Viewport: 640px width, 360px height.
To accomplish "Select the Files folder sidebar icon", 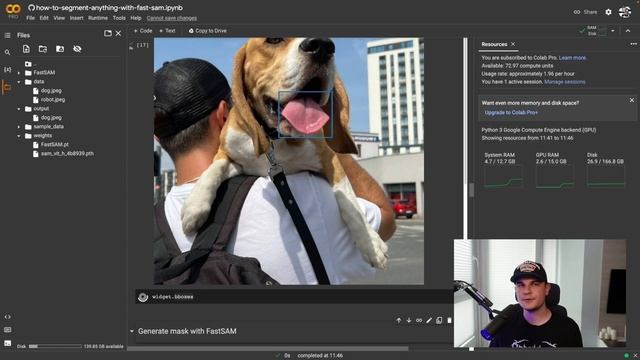I will pos(7,87).
